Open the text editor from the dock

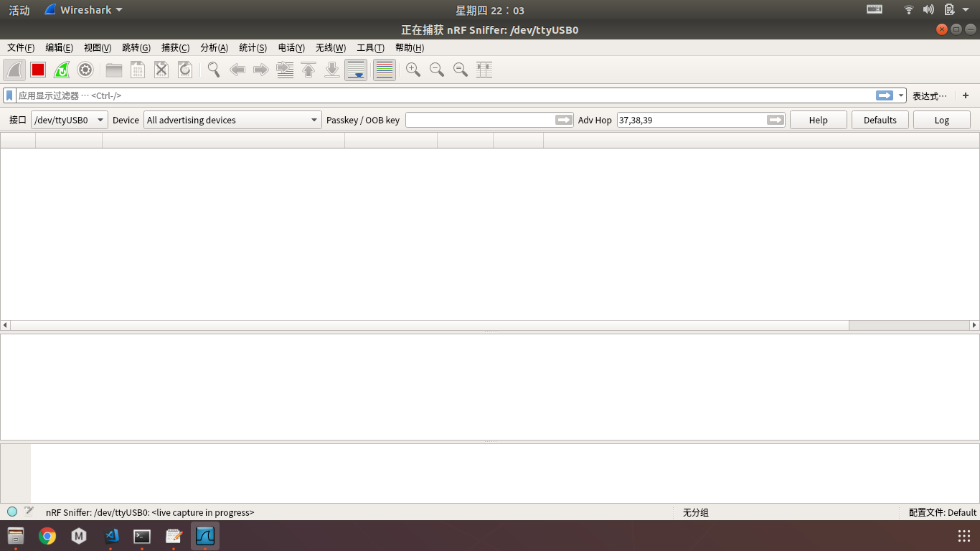coord(174,536)
